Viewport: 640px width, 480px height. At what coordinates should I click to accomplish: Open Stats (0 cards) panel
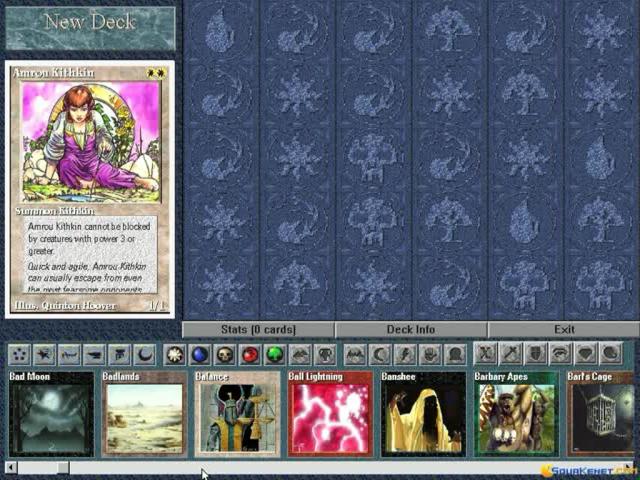point(258,330)
